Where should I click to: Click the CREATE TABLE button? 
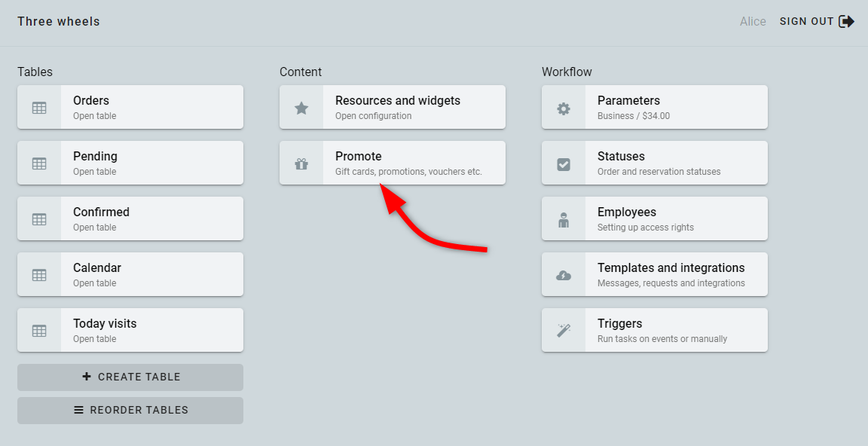(x=130, y=377)
